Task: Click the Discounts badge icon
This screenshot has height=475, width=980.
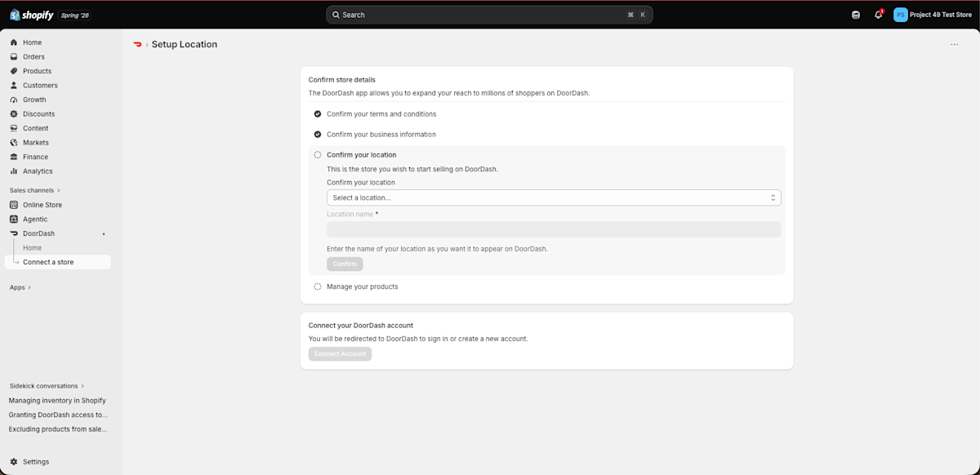Action: pos(14,114)
